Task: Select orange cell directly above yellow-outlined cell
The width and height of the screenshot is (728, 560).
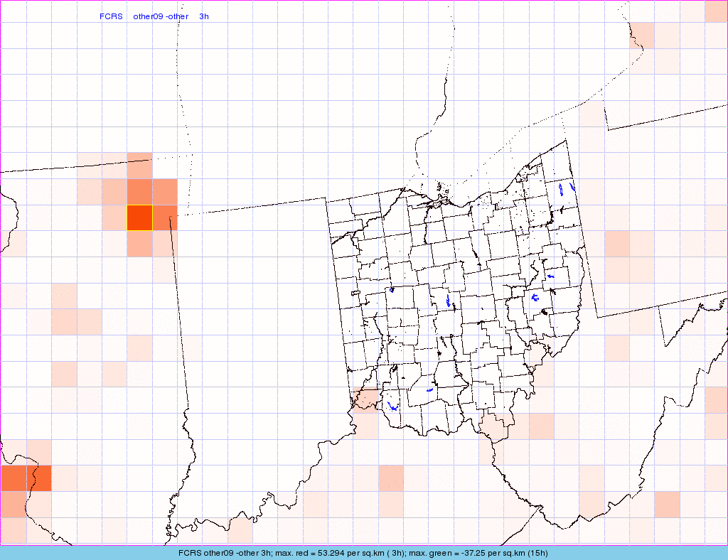Action: [x=139, y=192]
